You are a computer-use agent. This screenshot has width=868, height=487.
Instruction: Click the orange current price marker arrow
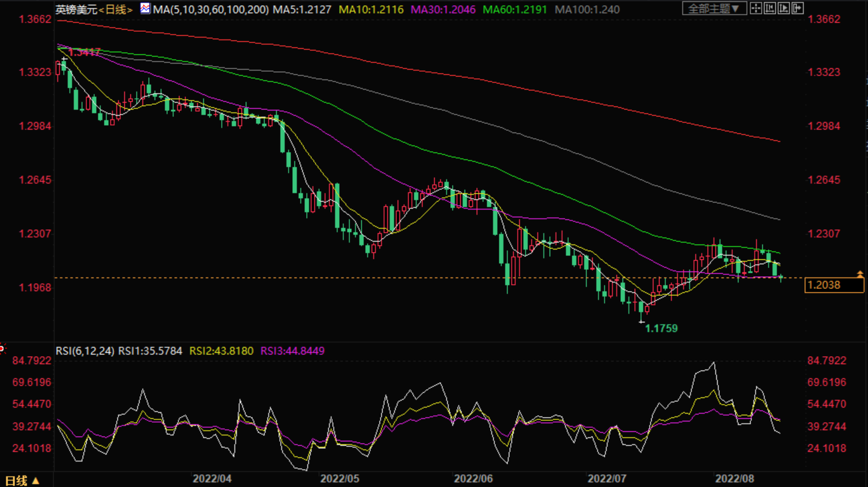(x=860, y=274)
